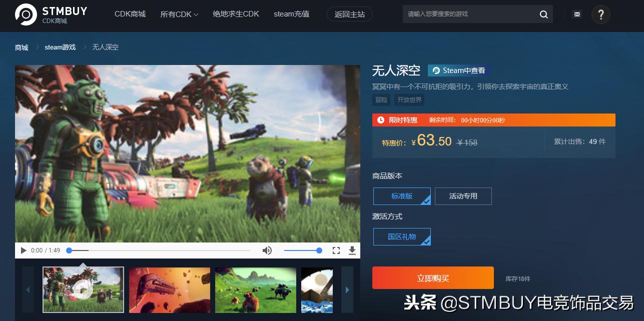This screenshot has height=321, width=644.
Task: Play the No Man's Sky trailer video
Action: coord(23,250)
